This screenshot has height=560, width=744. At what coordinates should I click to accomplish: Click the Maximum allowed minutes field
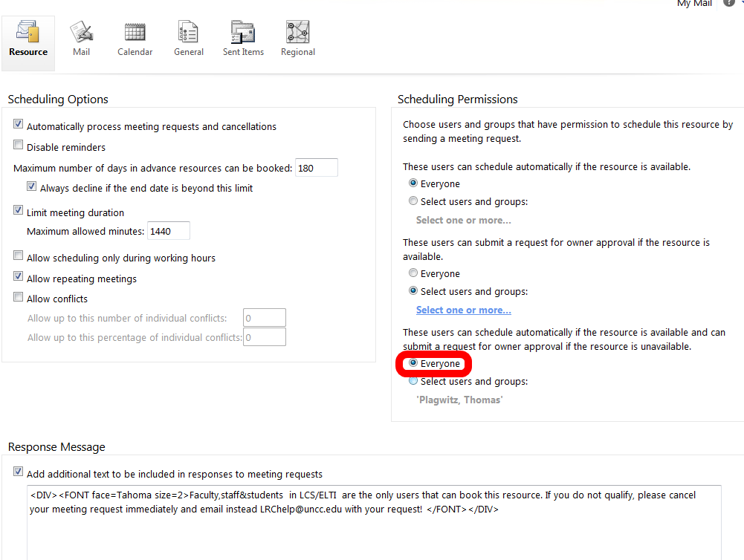(168, 231)
